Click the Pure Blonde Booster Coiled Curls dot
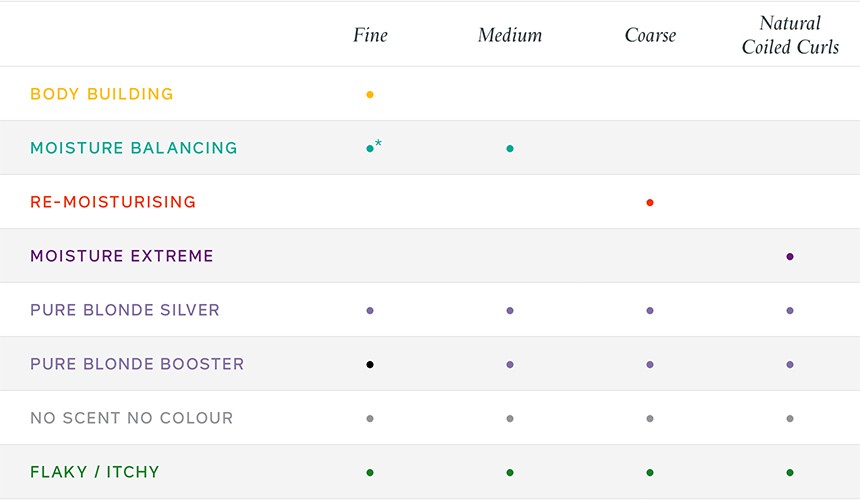860x500 pixels. 790,364
